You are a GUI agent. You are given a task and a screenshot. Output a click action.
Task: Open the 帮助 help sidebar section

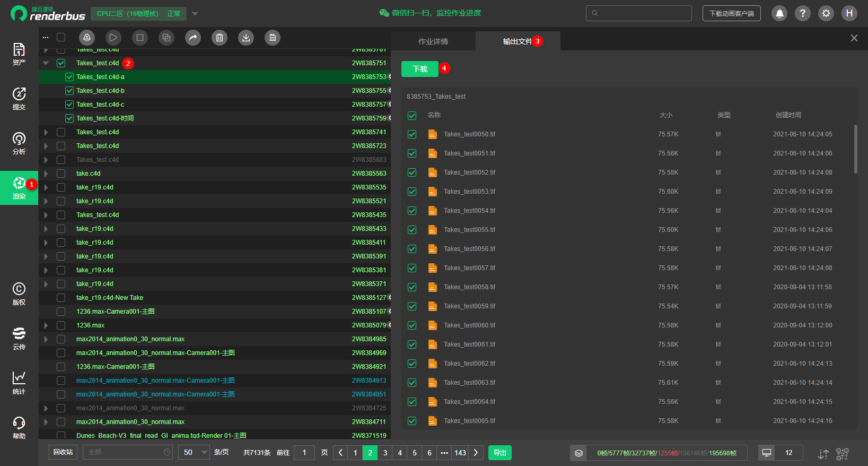coord(19,428)
